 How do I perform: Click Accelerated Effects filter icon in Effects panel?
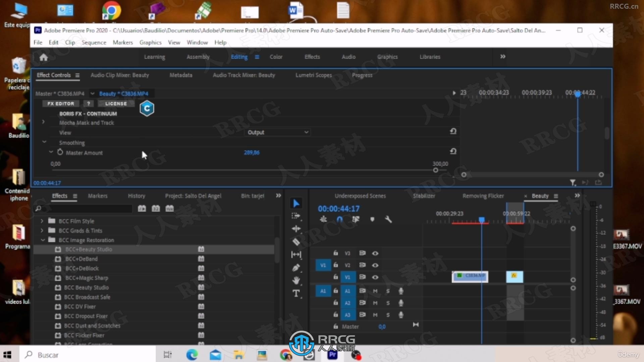(142, 208)
